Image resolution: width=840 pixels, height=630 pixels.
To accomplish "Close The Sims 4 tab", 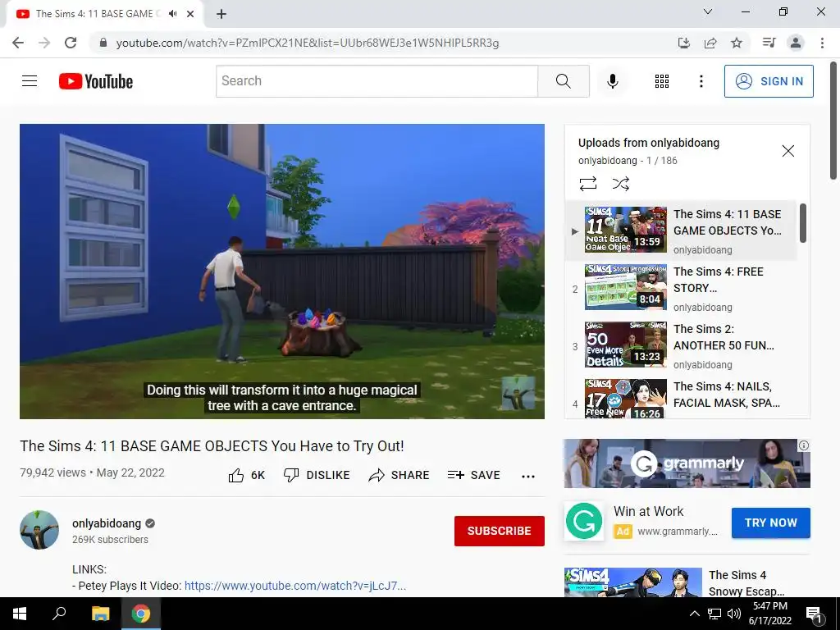I will (190, 14).
